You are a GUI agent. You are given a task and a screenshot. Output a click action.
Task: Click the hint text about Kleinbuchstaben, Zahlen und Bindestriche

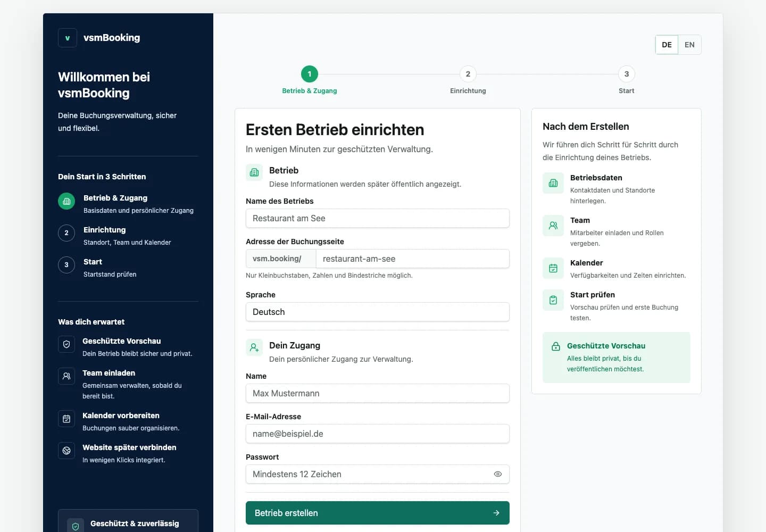[329, 276]
